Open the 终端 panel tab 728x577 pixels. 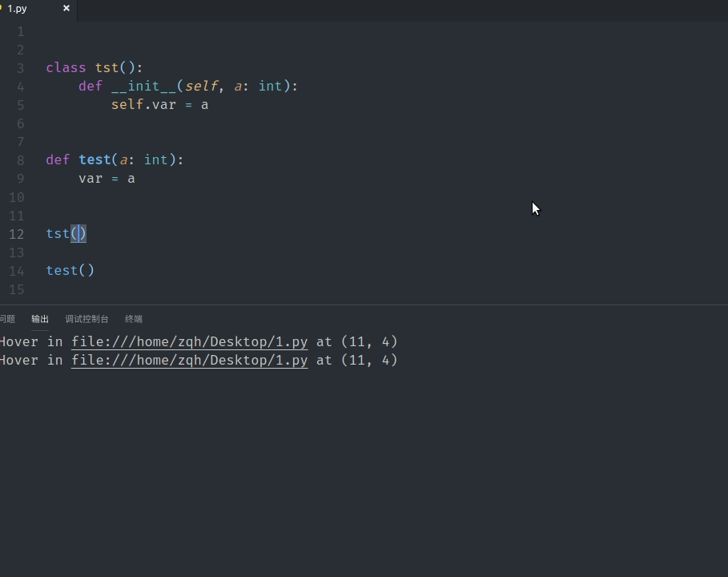point(134,319)
